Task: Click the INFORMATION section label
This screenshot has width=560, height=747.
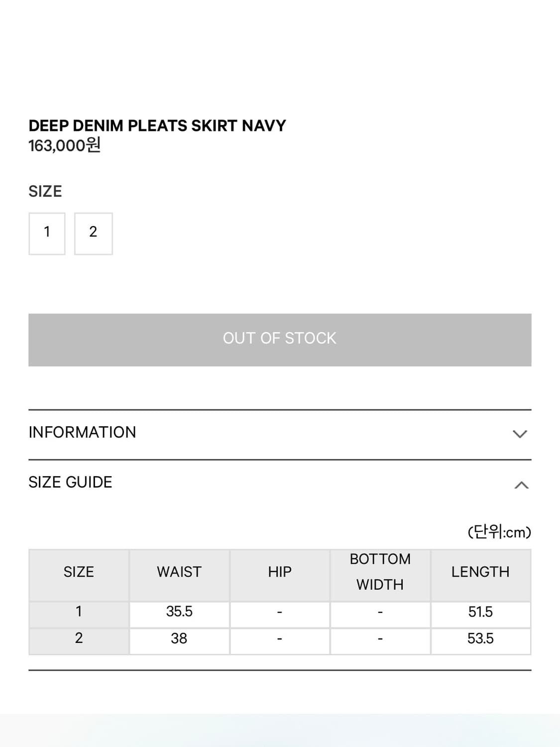Action: (82, 432)
